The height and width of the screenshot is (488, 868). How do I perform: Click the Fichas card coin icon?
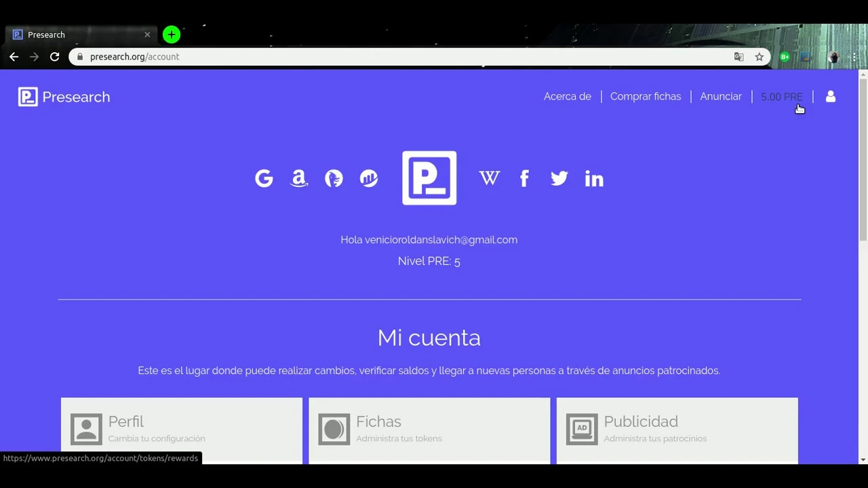(334, 429)
